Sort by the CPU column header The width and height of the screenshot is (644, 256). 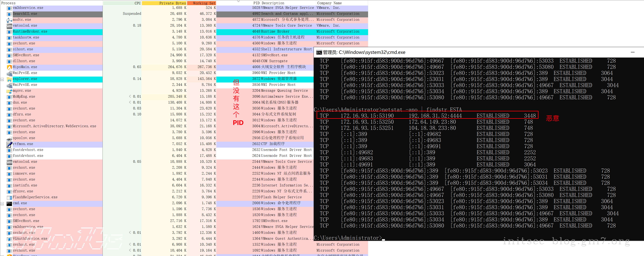tap(137, 3)
